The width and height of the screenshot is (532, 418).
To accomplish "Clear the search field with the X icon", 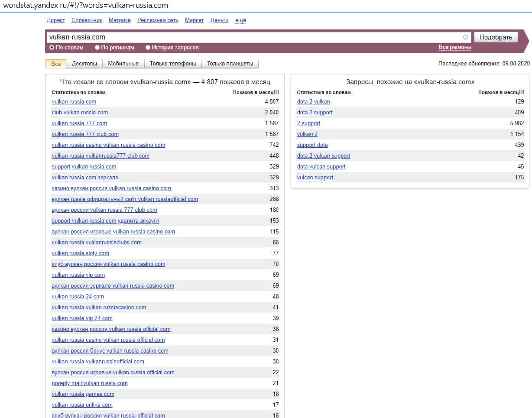I will point(465,37).
